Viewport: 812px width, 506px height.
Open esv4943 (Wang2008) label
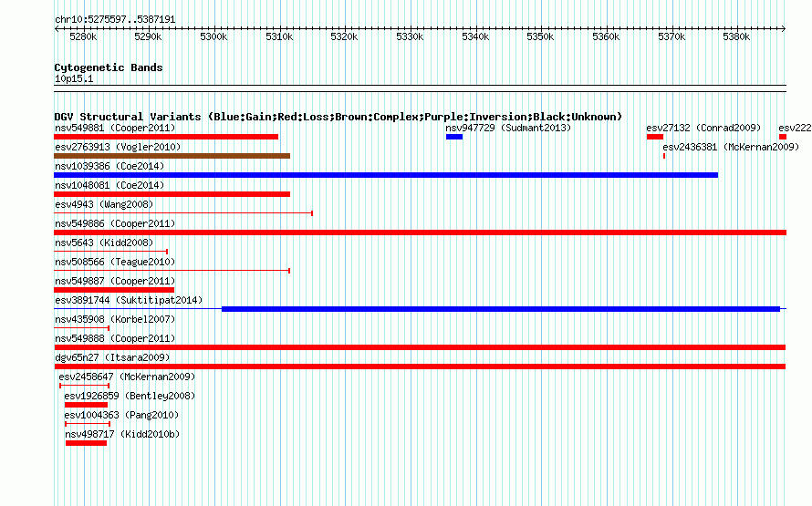[104, 204]
